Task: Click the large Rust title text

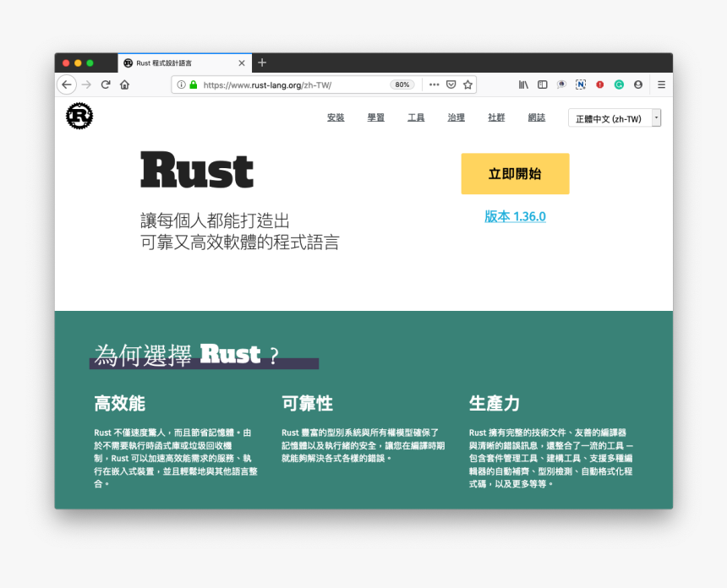Action: point(197,171)
